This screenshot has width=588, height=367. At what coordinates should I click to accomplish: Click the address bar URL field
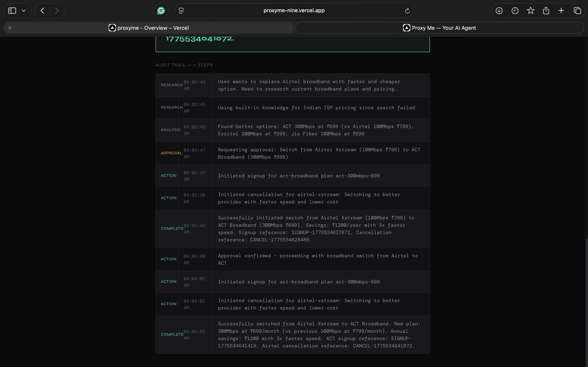tap(294, 11)
